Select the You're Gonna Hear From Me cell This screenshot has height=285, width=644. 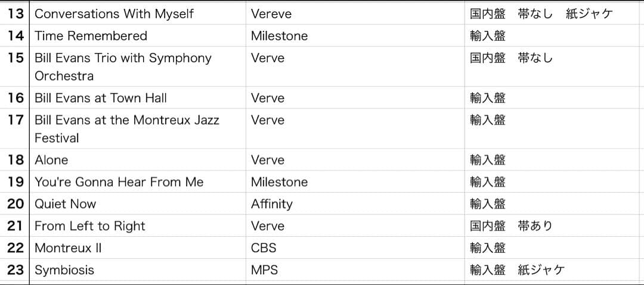119,182
